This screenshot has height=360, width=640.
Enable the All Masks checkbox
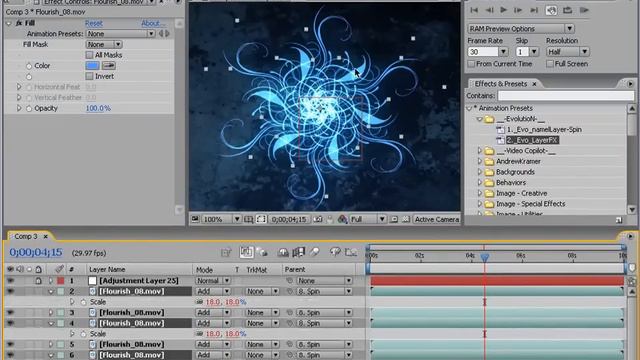89,55
